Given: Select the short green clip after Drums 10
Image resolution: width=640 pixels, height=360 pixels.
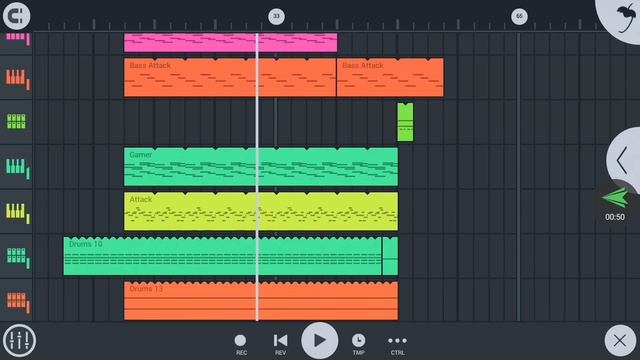Looking at the screenshot, I should coord(390,256).
